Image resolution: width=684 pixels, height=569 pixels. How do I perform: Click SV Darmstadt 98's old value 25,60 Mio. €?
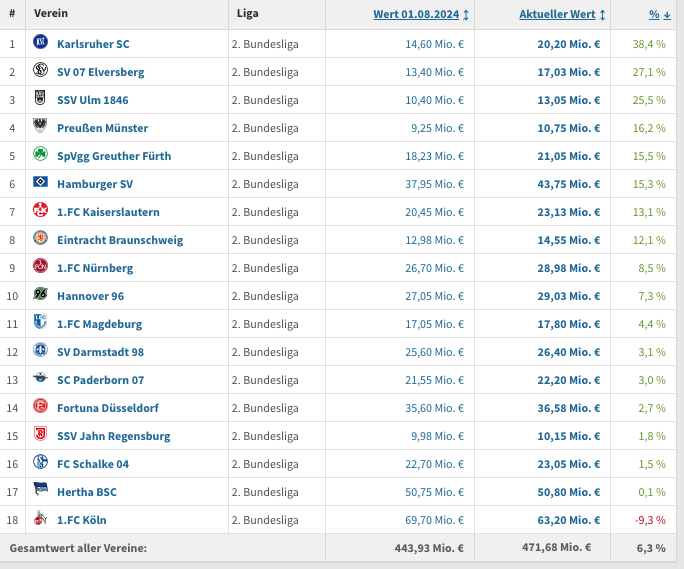[434, 352]
